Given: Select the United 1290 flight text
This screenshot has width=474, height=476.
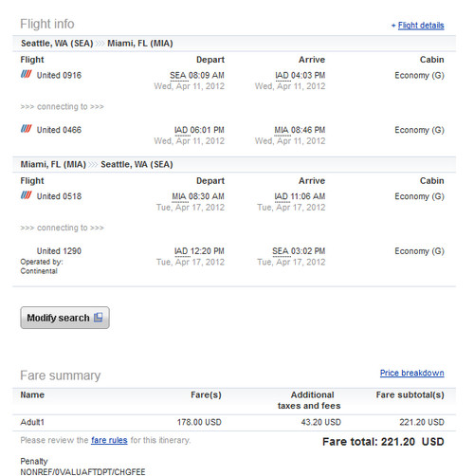Looking at the screenshot, I should point(59,251).
